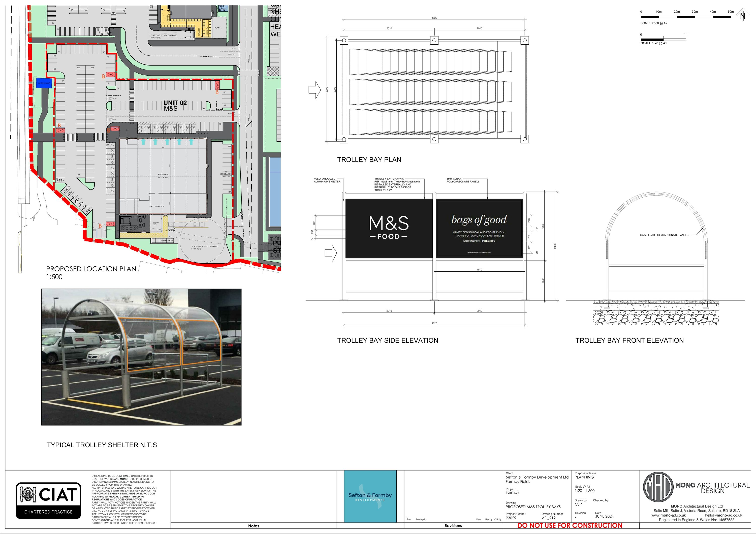Click the red 'DO NOT USE FOR CONSTRUCTION' text
The image size is (756, 534).
click(570, 525)
